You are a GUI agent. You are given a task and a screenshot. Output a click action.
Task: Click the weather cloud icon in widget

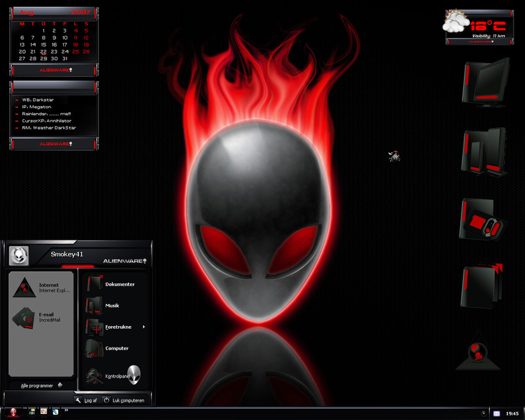(x=456, y=22)
